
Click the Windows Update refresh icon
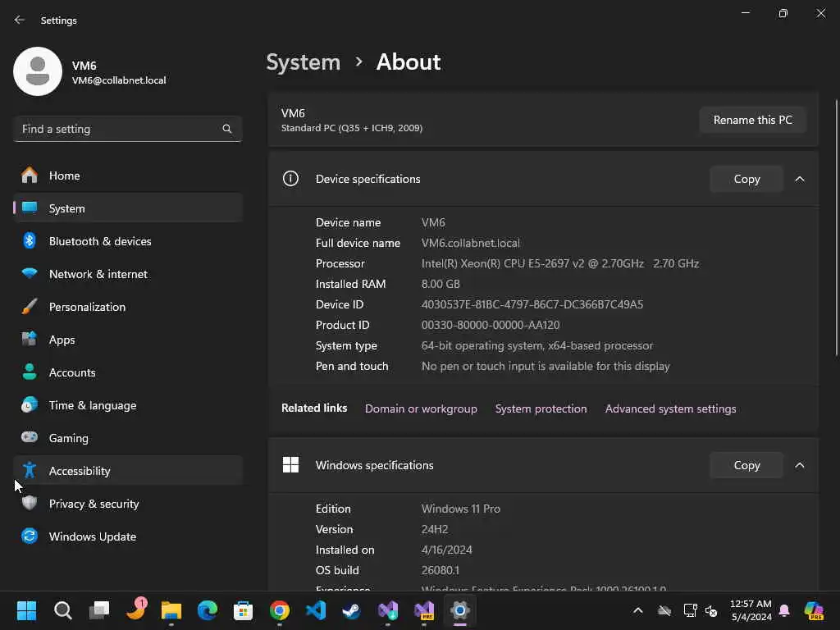click(x=30, y=536)
